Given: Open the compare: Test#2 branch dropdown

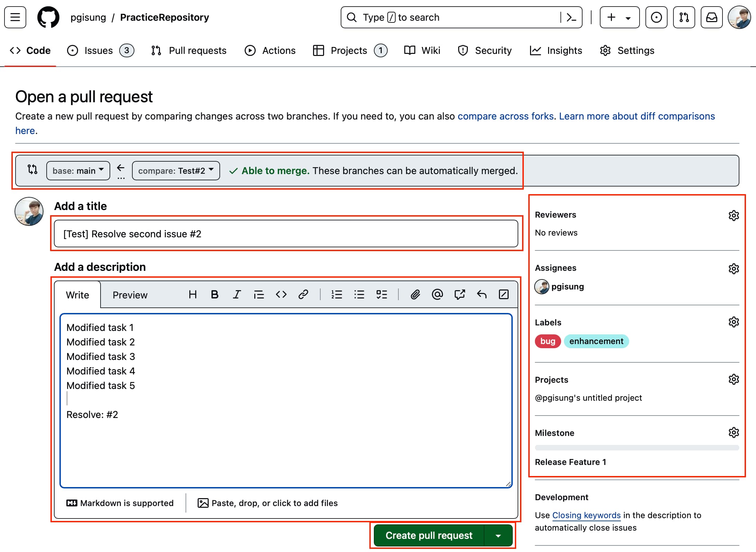Looking at the screenshot, I should tap(176, 171).
